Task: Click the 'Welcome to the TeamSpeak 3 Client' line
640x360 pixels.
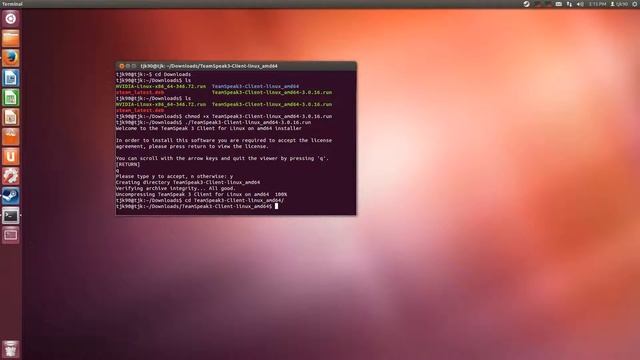Action: 209,128
